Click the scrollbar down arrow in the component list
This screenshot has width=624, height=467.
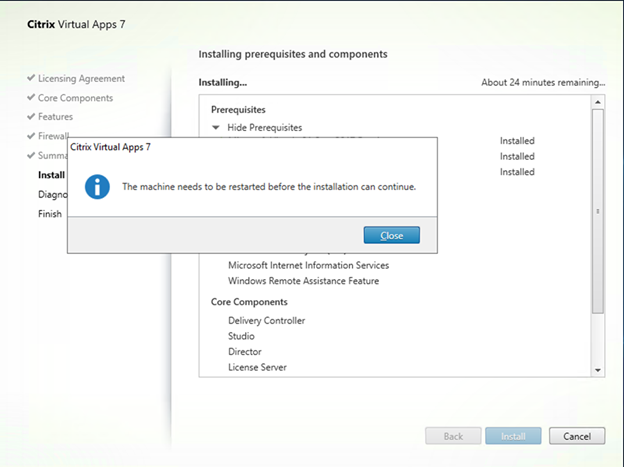pos(598,370)
